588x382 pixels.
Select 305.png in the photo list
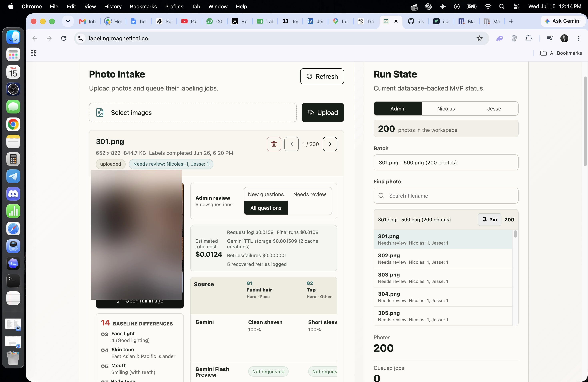point(443,316)
